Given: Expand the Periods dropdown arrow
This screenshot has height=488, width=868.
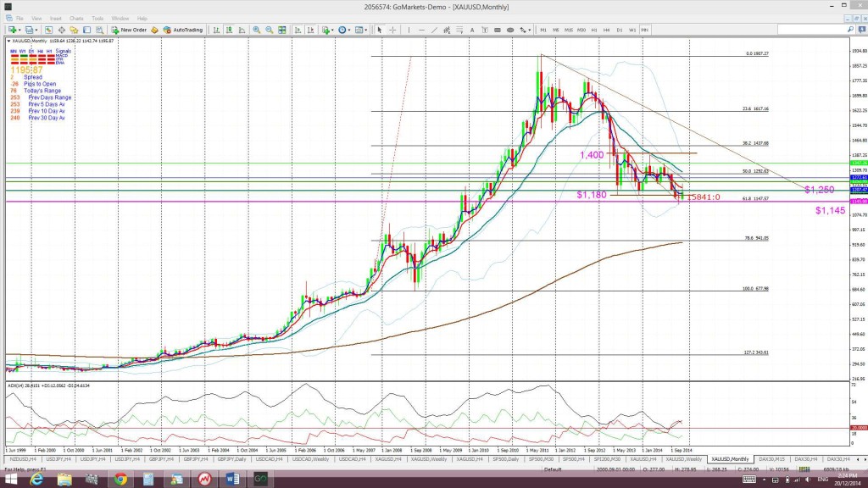Looking at the screenshot, I should coord(349,30).
